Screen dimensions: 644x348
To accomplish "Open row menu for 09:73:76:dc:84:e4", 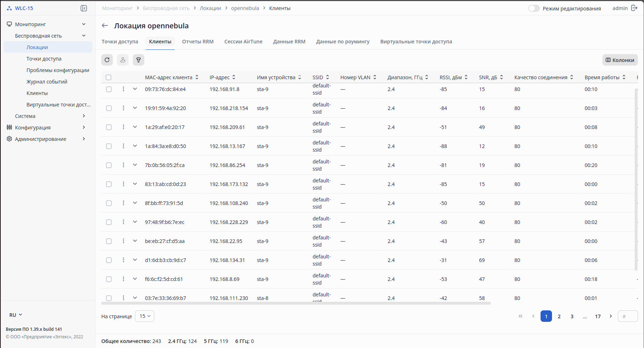I will [x=124, y=89].
